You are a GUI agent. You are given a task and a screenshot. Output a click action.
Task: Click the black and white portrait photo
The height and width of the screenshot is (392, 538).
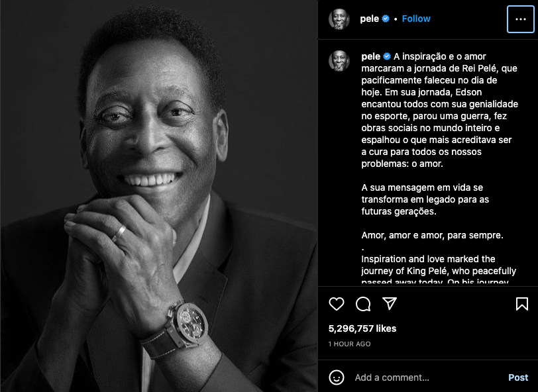pyautogui.click(x=159, y=196)
